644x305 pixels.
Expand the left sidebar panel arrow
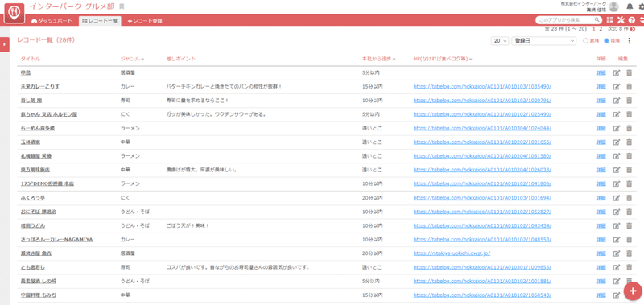pyautogui.click(x=5, y=44)
